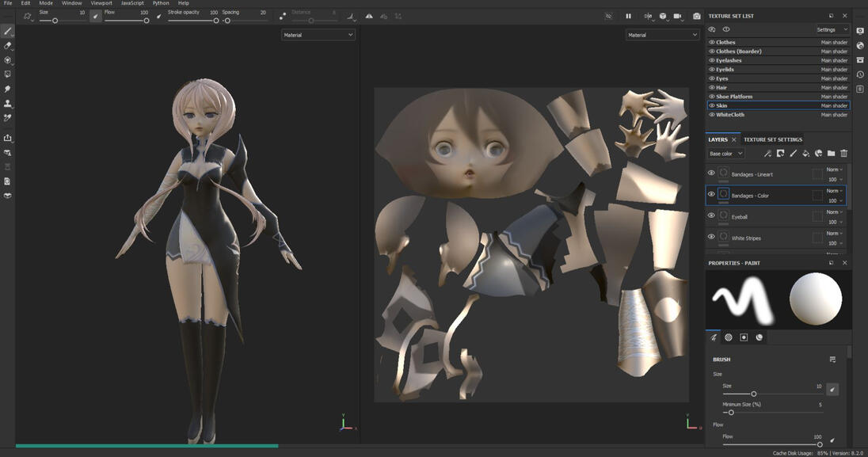Select the Smudge tool in left toolbar

point(8,89)
